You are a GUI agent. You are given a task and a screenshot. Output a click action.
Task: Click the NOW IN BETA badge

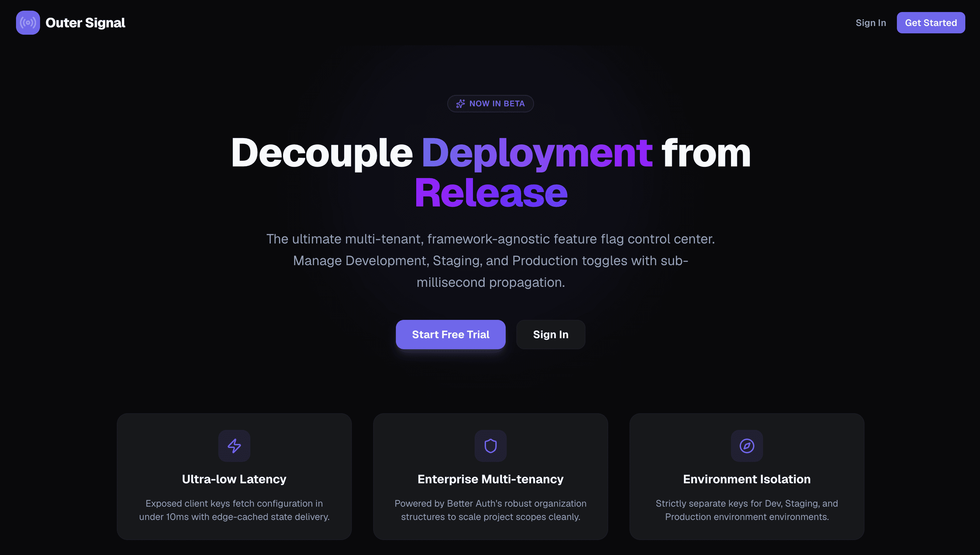click(490, 104)
